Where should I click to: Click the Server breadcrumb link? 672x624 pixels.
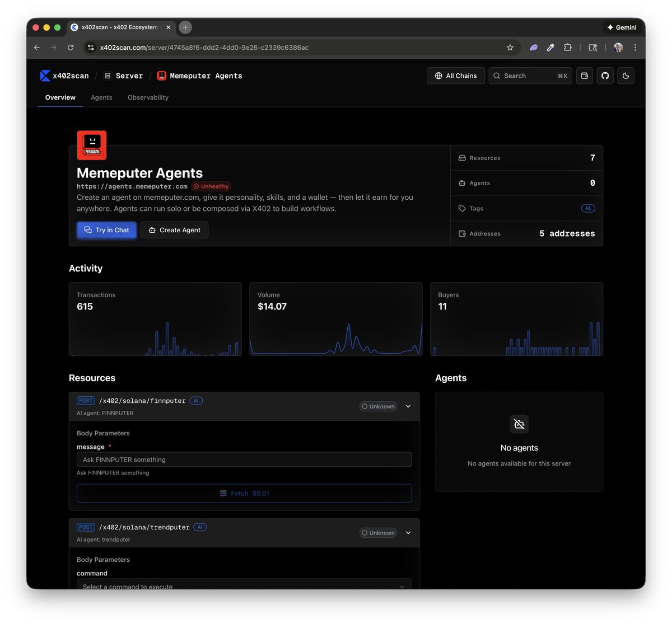click(129, 76)
